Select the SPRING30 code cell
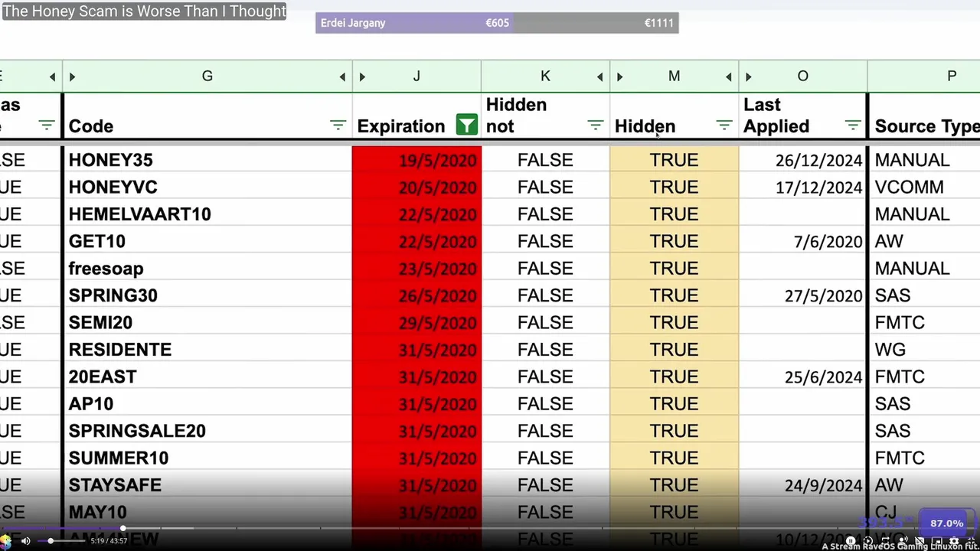The width and height of the screenshot is (980, 551). (207, 295)
